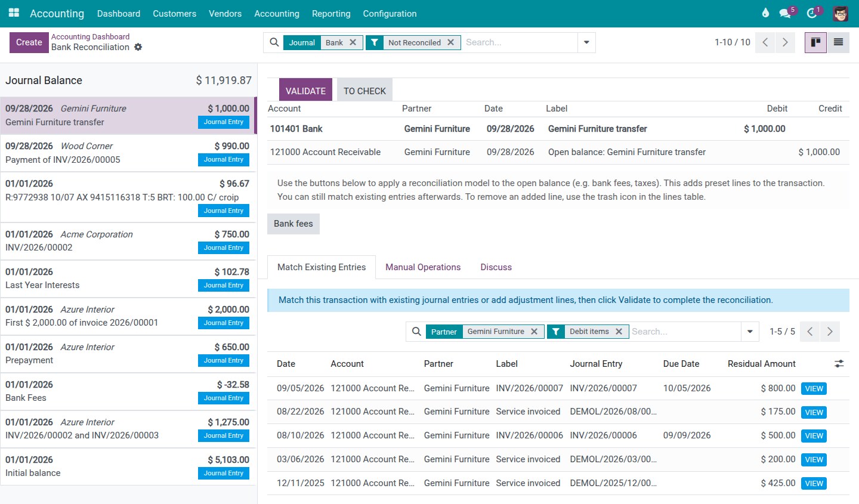The image size is (859, 504).
Task: View entry INV/2026/00006 for $500.00
Action: pyautogui.click(x=814, y=436)
